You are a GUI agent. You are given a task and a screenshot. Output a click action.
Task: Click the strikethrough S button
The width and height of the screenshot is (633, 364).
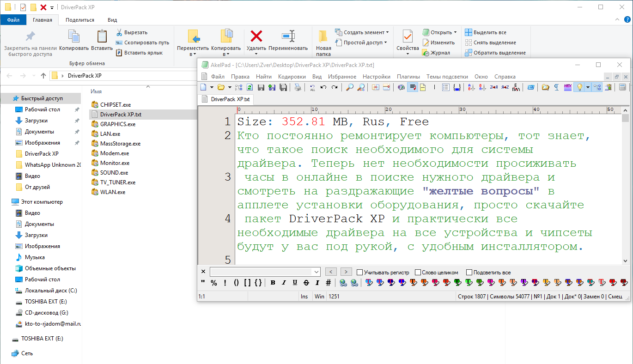point(306,282)
